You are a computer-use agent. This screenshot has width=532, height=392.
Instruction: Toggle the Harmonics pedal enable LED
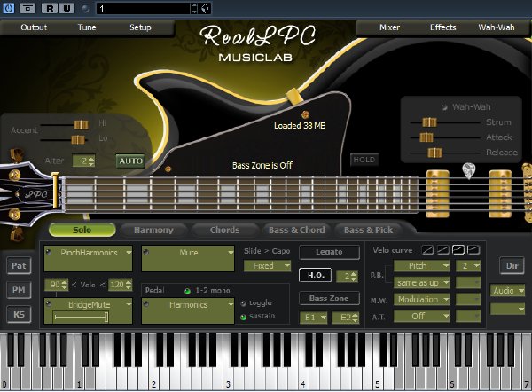[146, 304]
